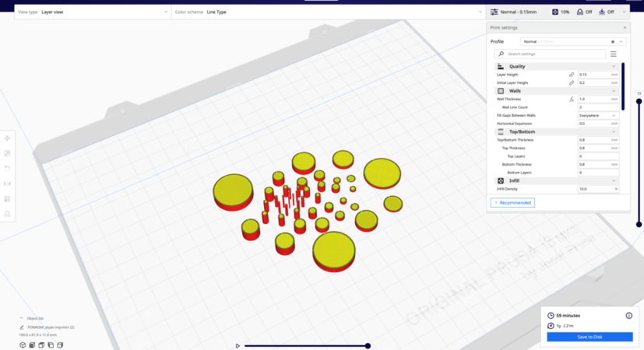Viewport: 644px width, 350px height.
Task: Click the adhesion Off icon
Action: point(602,12)
